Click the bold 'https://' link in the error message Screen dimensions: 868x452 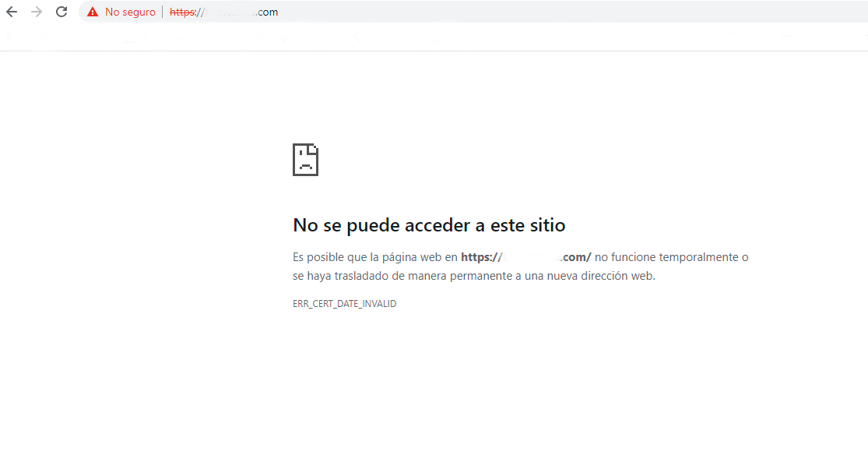[481, 256]
